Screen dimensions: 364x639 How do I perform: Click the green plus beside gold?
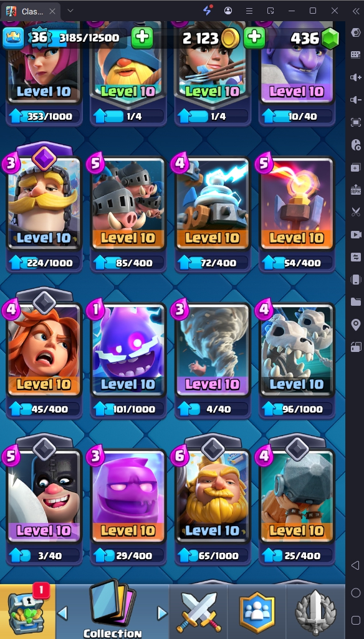click(254, 37)
